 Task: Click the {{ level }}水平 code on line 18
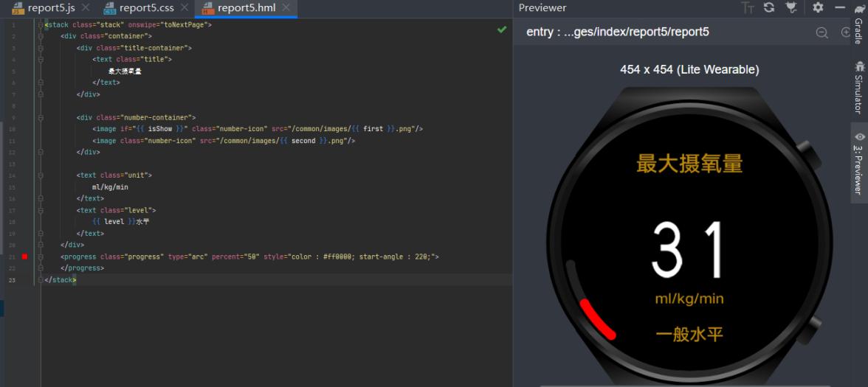121,222
